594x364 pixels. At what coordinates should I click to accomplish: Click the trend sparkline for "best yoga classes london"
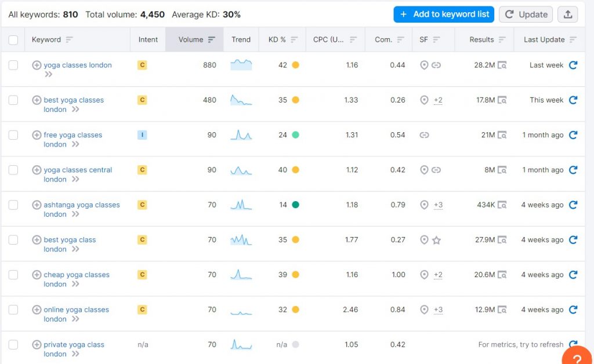coord(241,100)
